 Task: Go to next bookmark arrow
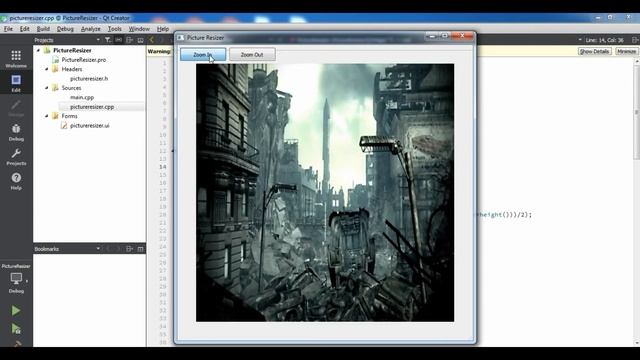[118, 249]
